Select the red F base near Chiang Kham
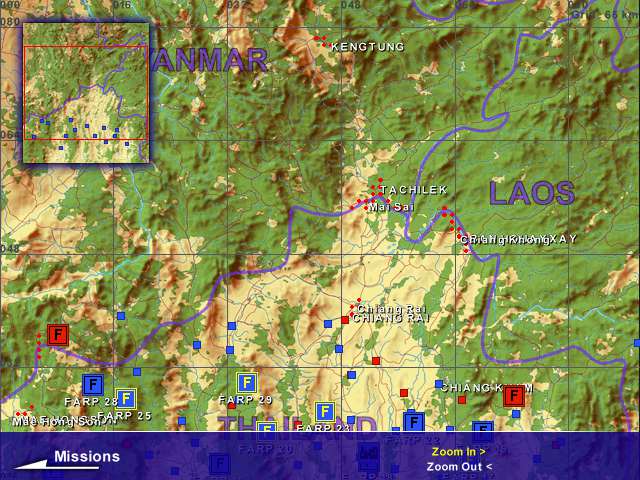Viewport: 640px width, 480px height. click(x=514, y=395)
